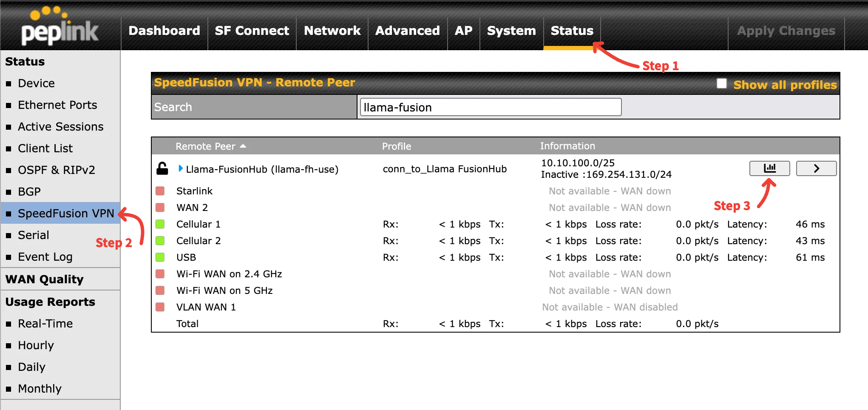The width and height of the screenshot is (868, 410).
Task: Click the right arrow details button
Action: click(816, 168)
